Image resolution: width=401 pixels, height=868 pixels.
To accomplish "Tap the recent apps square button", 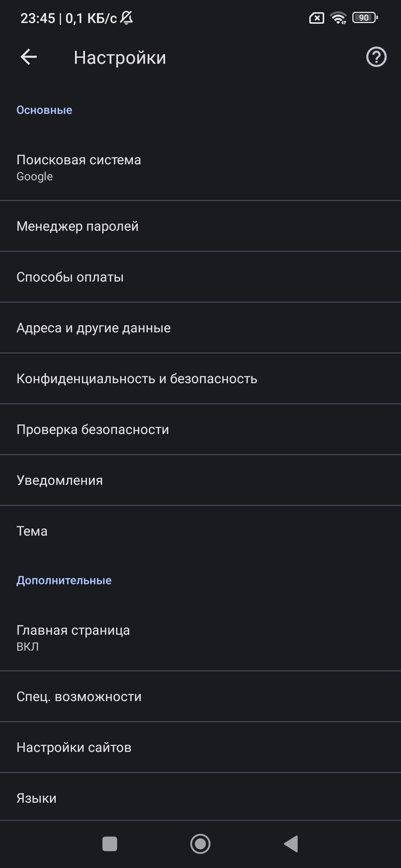I will tap(110, 844).
